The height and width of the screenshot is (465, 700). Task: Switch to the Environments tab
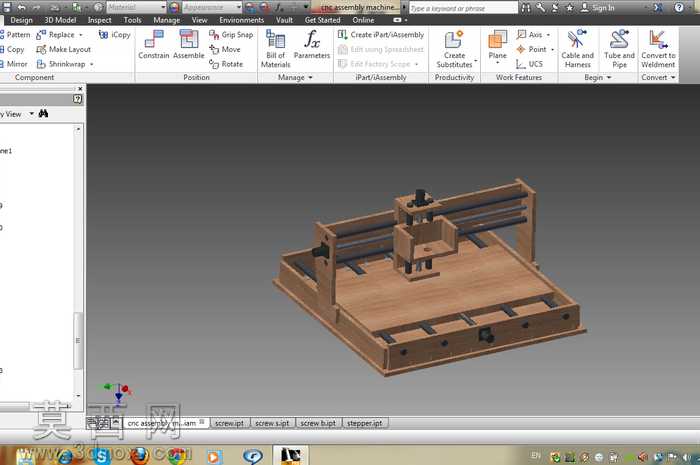pos(242,20)
